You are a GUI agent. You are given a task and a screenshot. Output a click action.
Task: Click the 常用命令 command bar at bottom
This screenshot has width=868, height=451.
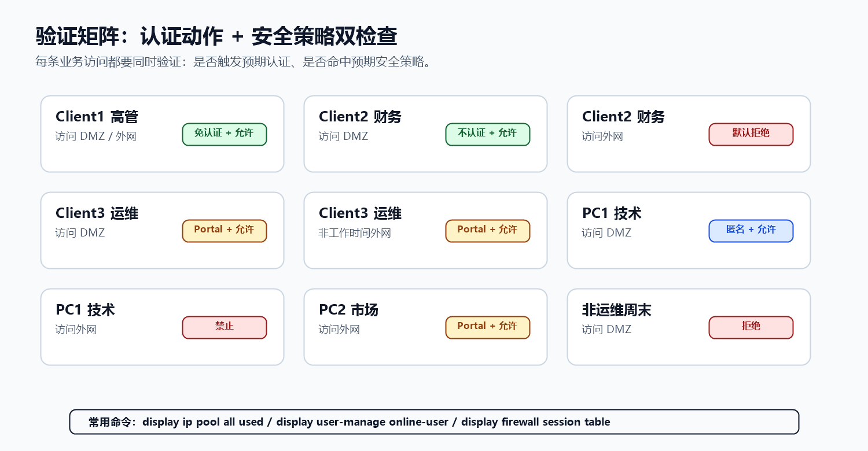[434, 422]
